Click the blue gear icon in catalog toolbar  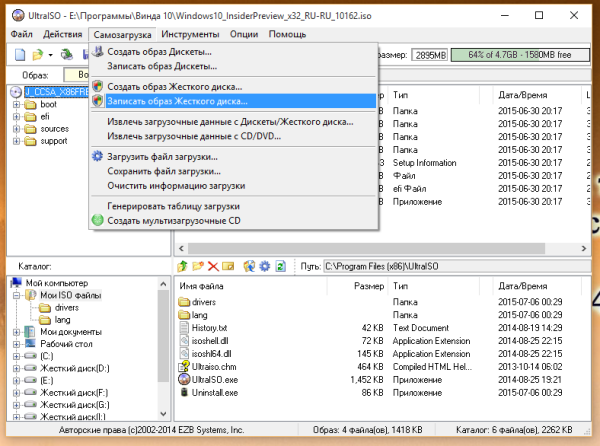click(x=265, y=266)
